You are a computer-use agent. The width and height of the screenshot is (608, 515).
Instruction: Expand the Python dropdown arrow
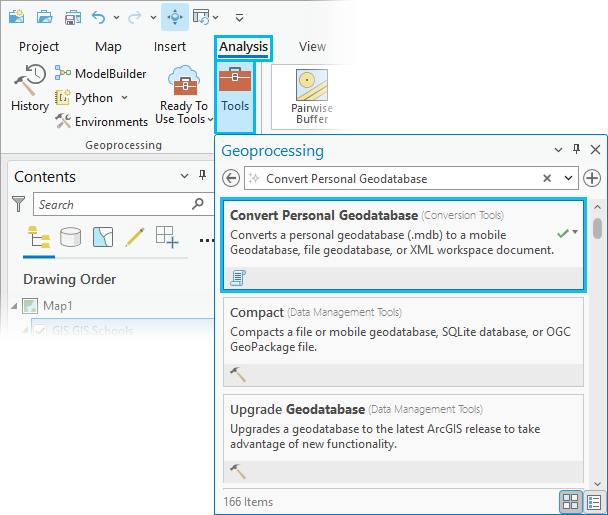coord(124,97)
